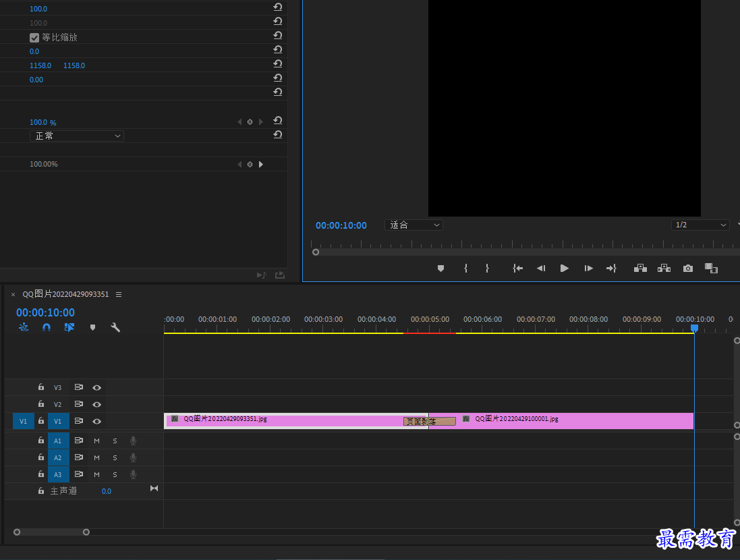Toggle A2 track targeting
Screen dimensions: 740x560
(58, 457)
